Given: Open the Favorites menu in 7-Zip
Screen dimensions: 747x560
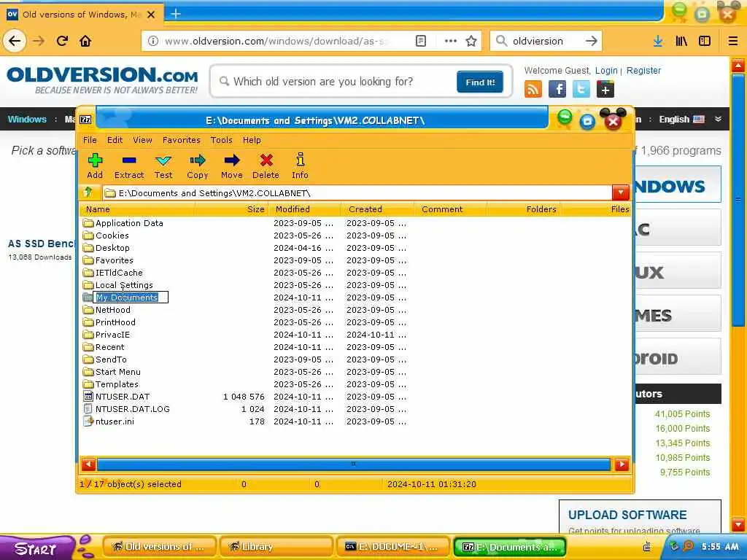Looking at the screenshot, I should tap(181, 140).
